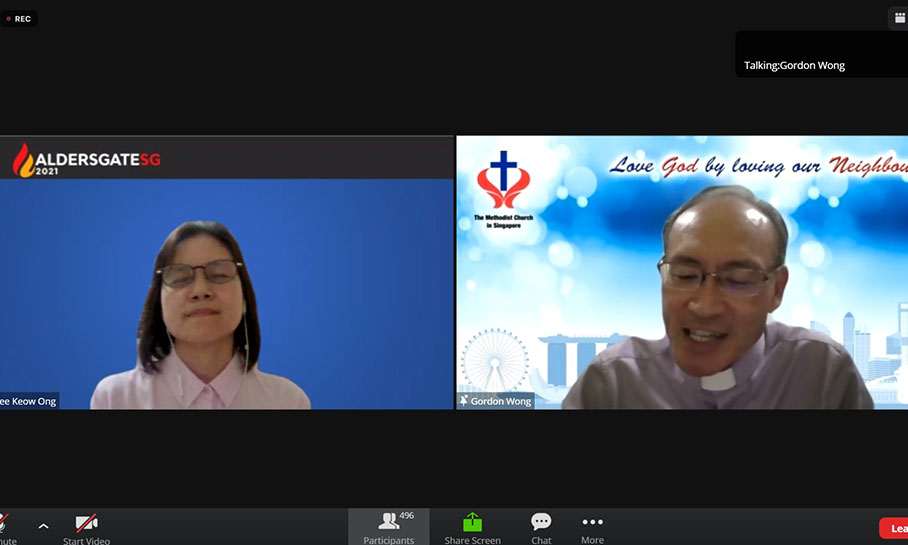Click the 496 participant count

click(x=407, y=515)
